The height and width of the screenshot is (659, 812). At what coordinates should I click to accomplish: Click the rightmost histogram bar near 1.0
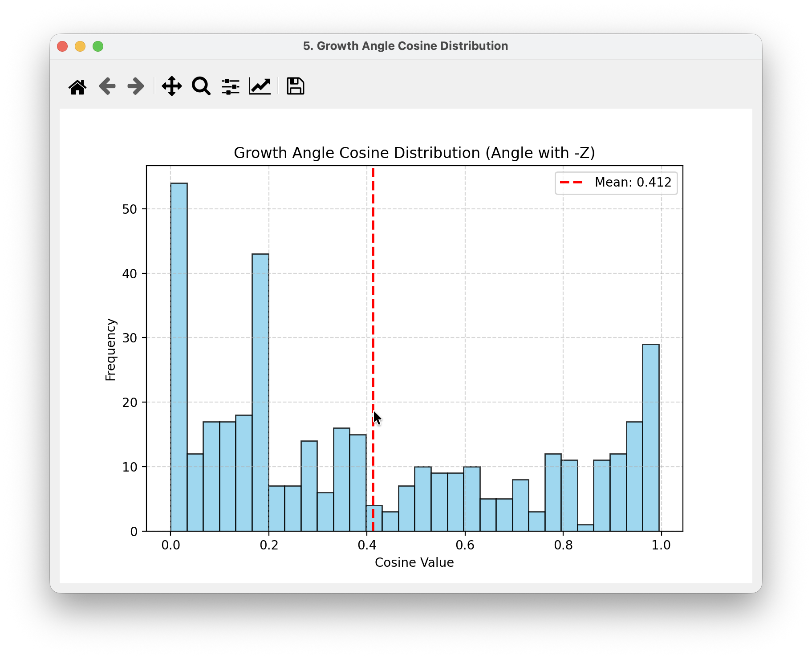click(651, 436)
